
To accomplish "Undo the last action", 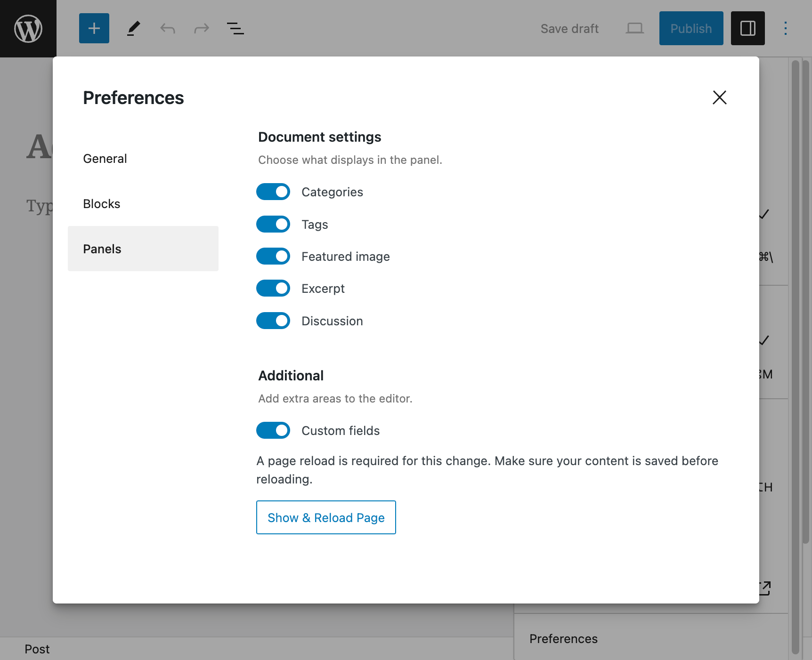I will pos(167,28).
